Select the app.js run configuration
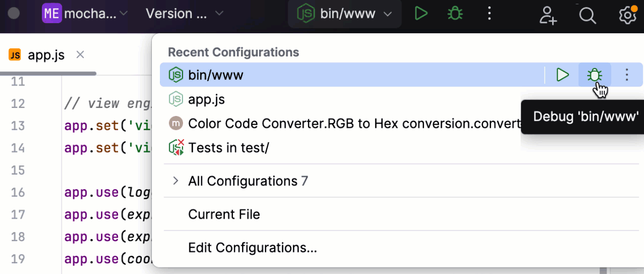 (x=207, y=99)
